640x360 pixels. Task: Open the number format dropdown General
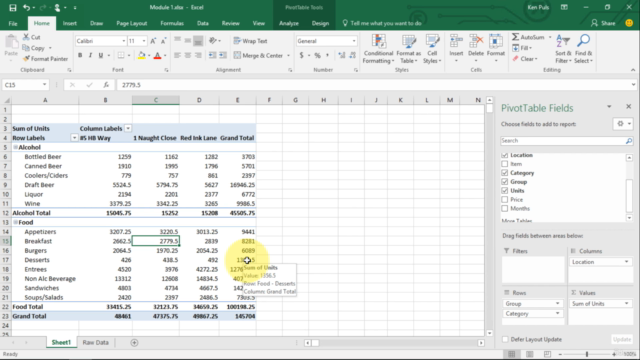click(353, 41)
